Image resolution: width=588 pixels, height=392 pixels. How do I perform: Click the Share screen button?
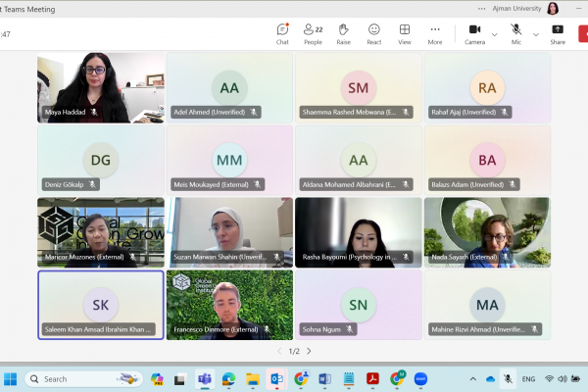point(558,33)
